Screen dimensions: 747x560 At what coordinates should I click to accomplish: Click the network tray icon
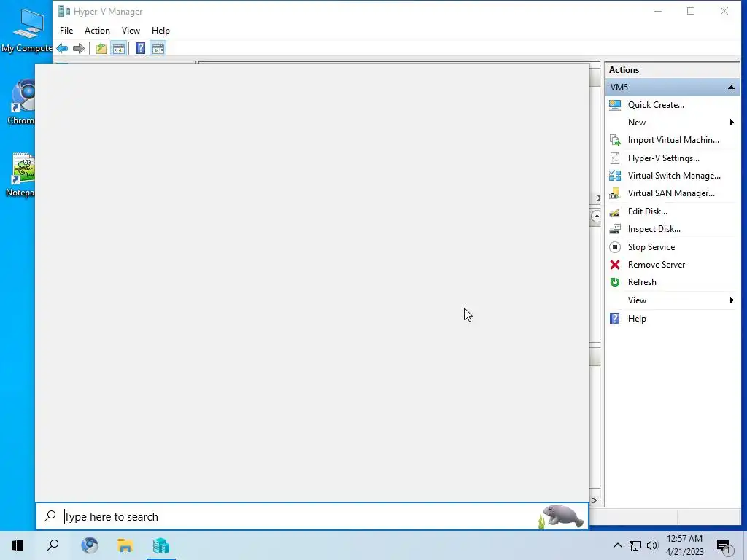[635, 545]
